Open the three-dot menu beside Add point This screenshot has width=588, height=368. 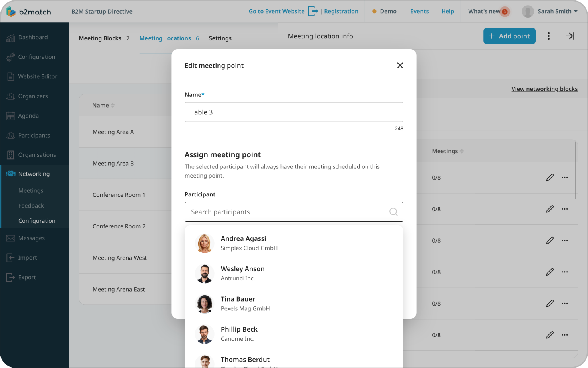click(548, 36)
